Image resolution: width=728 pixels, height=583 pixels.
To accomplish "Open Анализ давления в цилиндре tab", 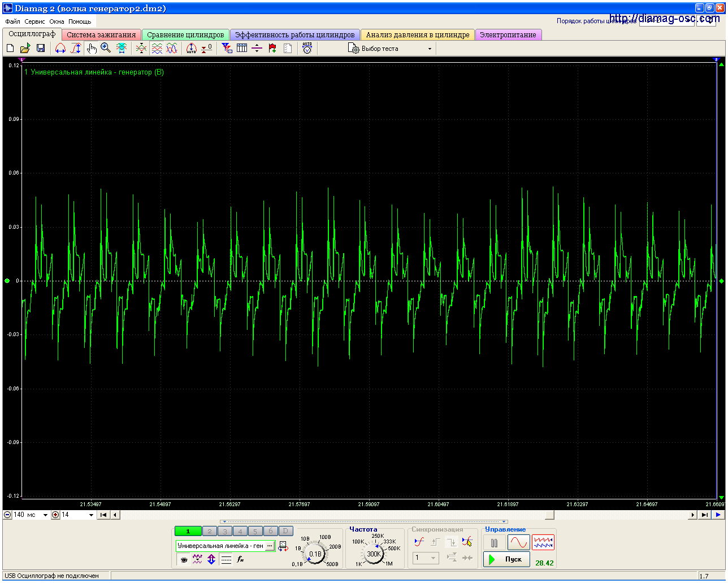I will [x=418, y=35].
